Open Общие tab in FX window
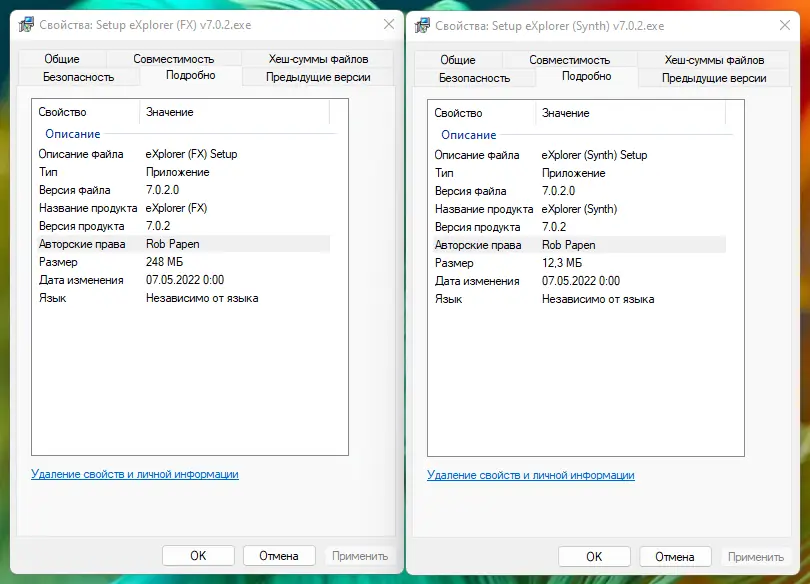 pyautogui.click(x=62, y=59)
